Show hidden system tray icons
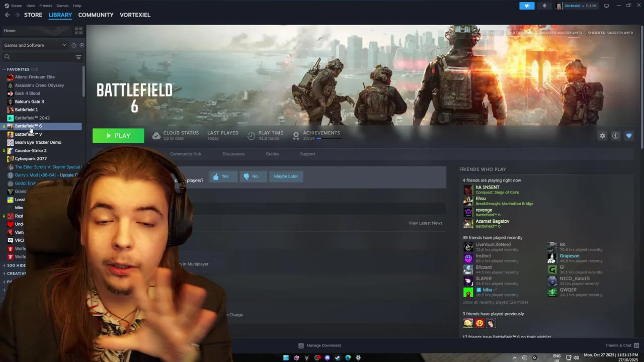Viewport: 644px width, 362px height. click(514, 357)
